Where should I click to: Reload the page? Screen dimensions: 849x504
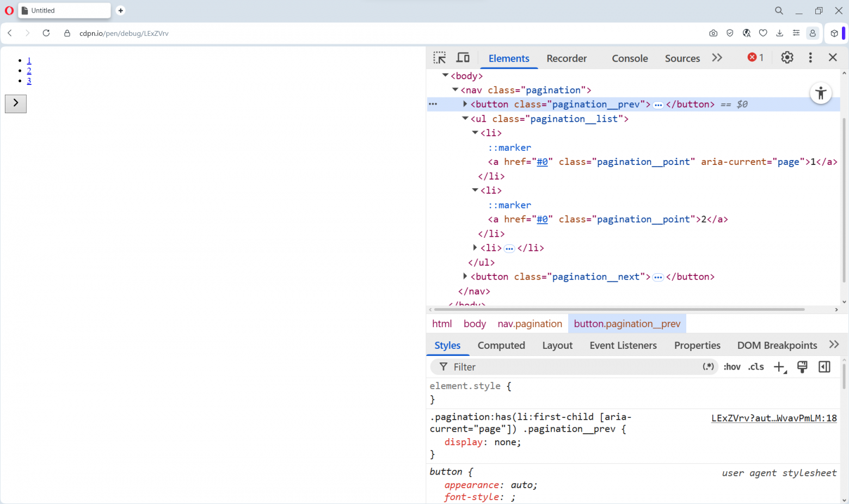46,33
